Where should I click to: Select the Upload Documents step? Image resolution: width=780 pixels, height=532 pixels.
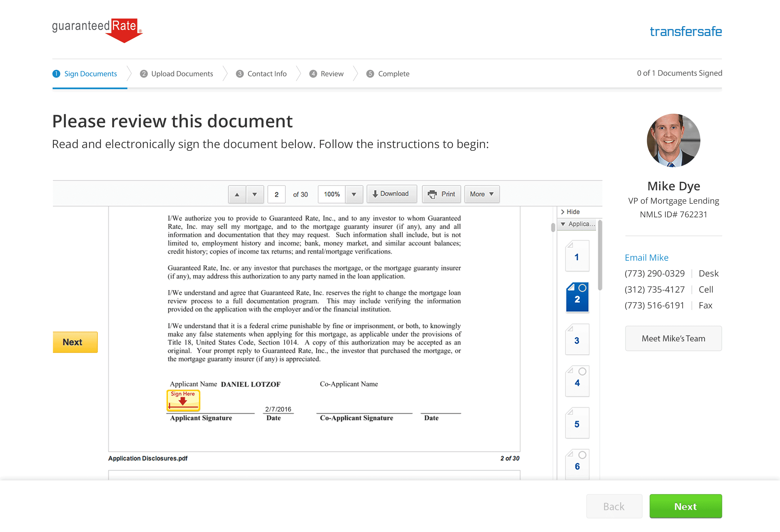[x=176, y=74]
